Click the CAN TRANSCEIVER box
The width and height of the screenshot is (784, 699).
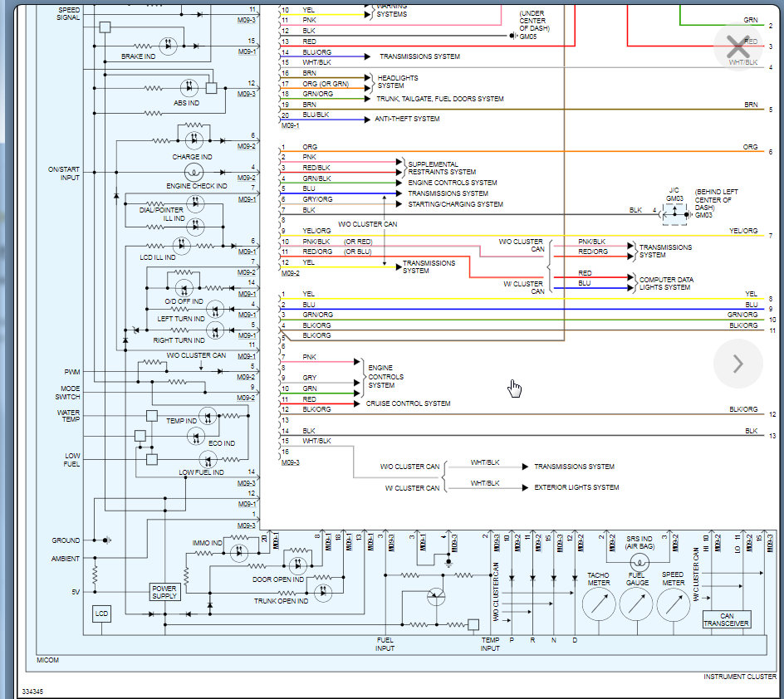pos(727,619)
